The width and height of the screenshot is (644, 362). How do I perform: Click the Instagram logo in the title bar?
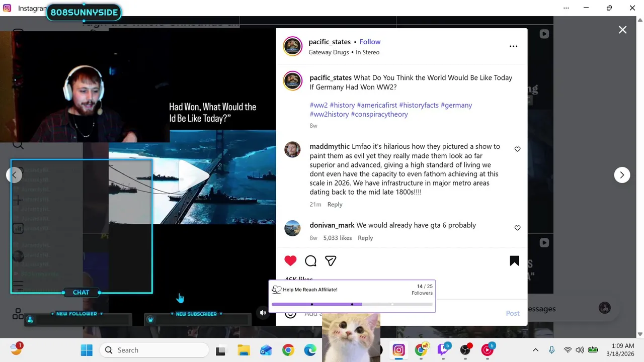pyautogui.click(x=7, y=8)
